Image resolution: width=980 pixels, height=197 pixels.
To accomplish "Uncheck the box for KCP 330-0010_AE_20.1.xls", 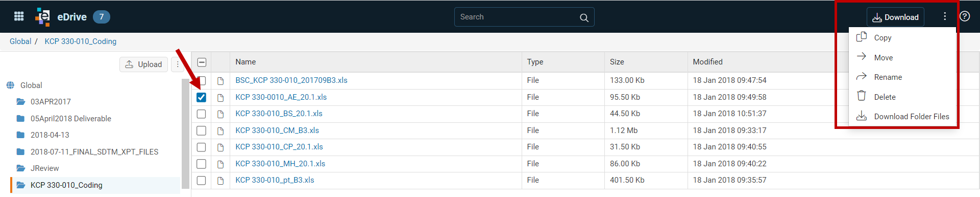I will (201, 97).
